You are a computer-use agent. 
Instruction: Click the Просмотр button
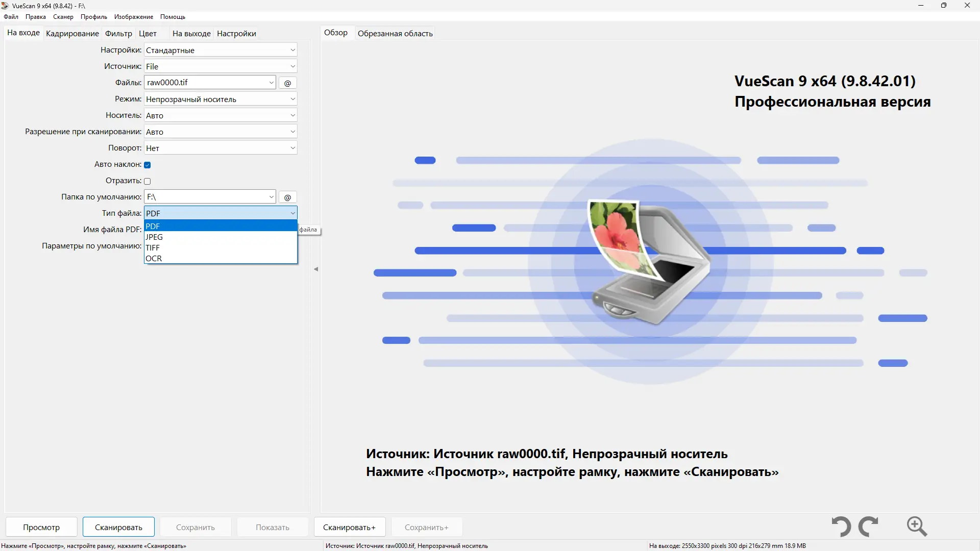pyautogui.click(x=41, y=527)
